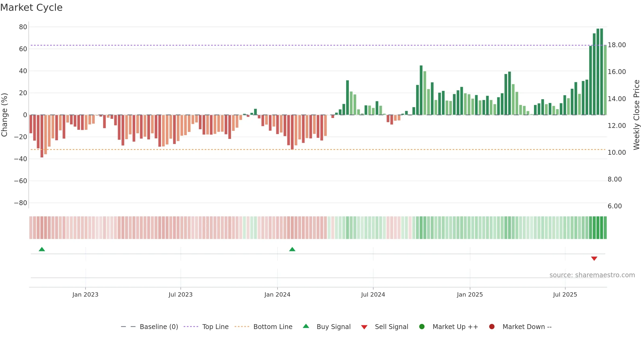Click the Jan 2023 axis label
Viewport: 644px width, 362px height.
click(85, 295)
